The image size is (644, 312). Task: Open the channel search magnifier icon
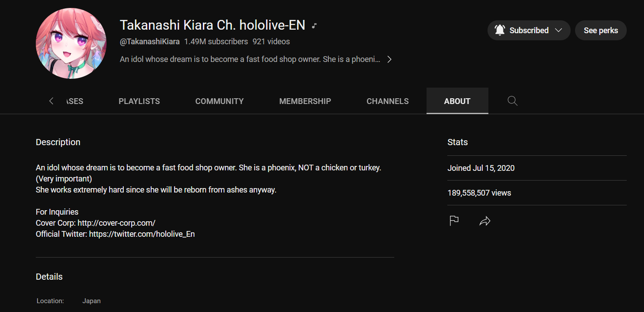click(x=512, y=101)
